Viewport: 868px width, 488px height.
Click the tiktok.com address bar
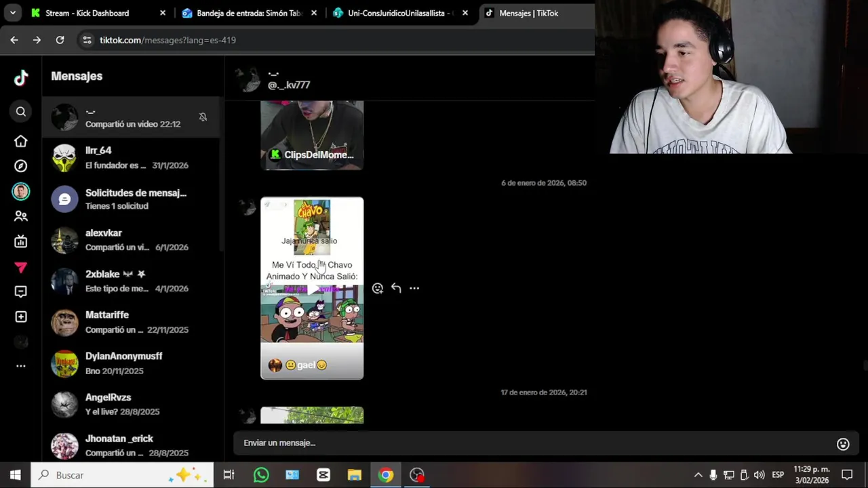(x=167, y=40)
